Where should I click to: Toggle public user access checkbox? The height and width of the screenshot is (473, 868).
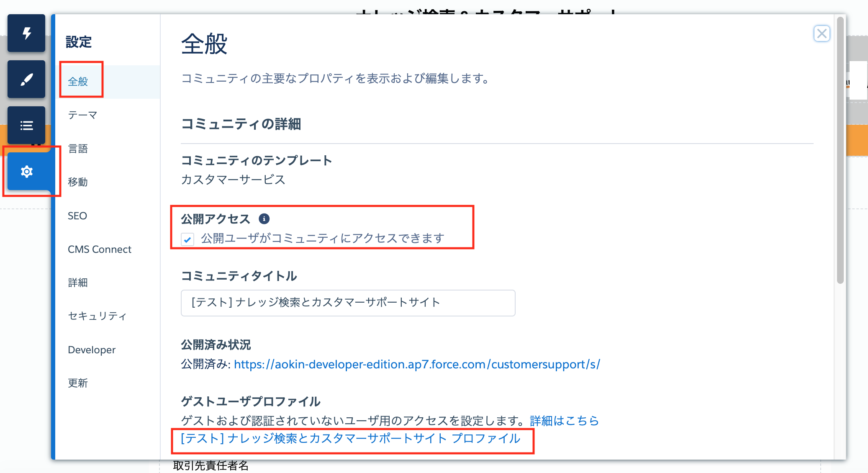pos(187,239)
